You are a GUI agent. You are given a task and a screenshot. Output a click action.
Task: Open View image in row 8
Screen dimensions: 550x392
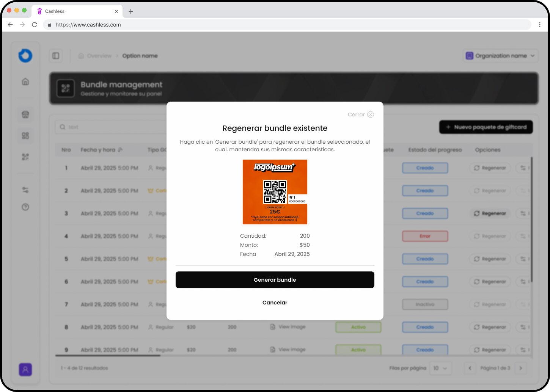click(288, 327)
